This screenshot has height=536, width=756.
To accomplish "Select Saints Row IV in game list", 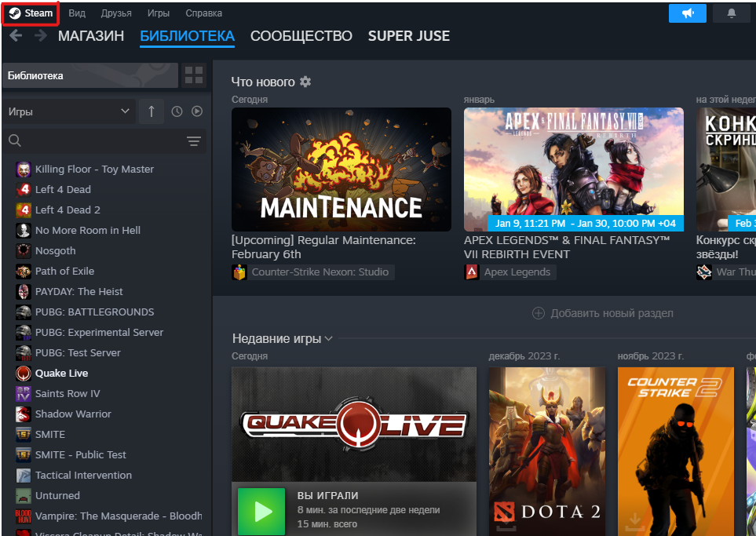I will pos(68,394).
